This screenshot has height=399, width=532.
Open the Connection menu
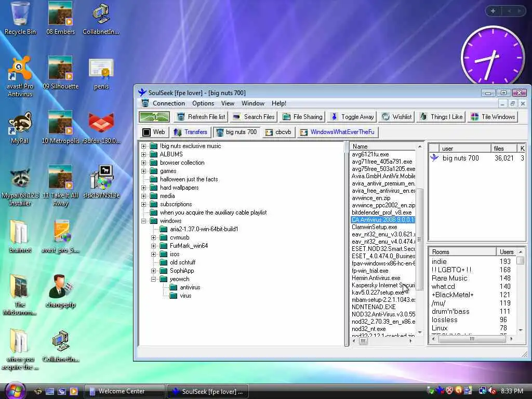[169, 103]
